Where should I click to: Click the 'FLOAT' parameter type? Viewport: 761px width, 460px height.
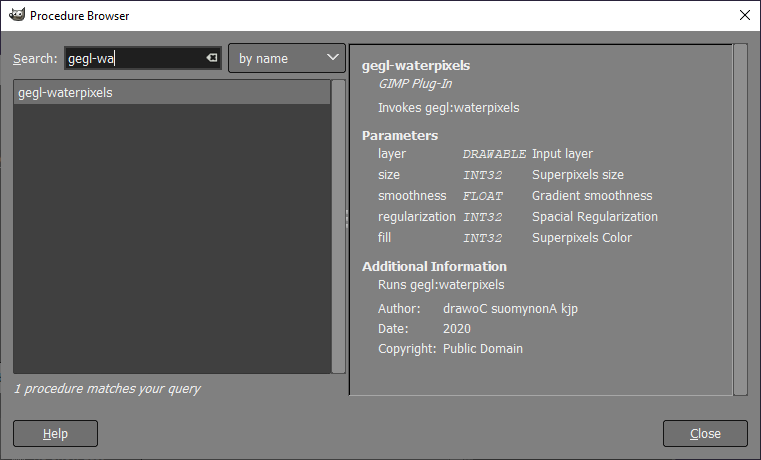(x=482, y=196)
